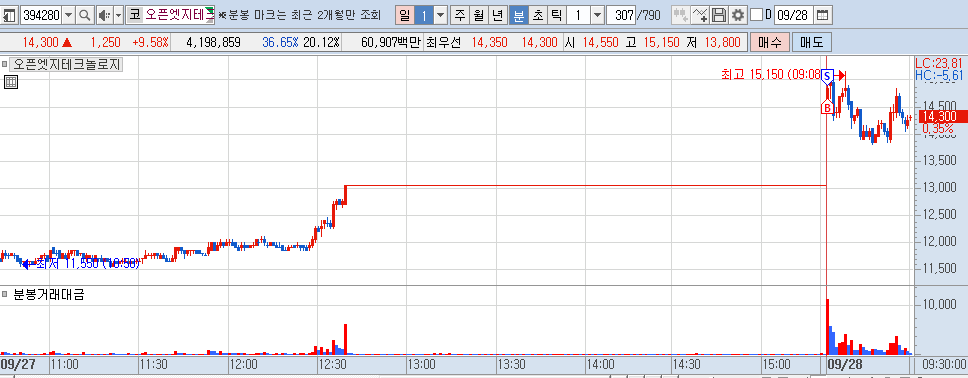Click the panel layout icon at far left
The height and width of the screenshot is (378, 968).
tap(9, 15)
